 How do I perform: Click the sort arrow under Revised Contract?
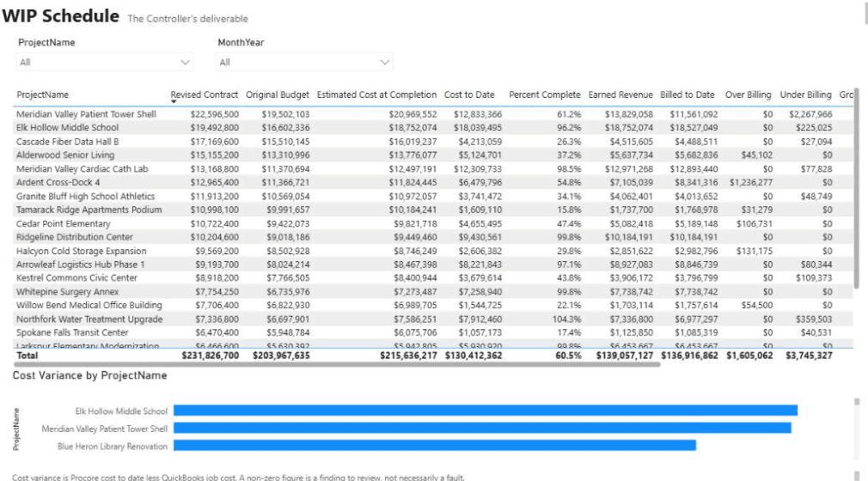pos(174,102)
